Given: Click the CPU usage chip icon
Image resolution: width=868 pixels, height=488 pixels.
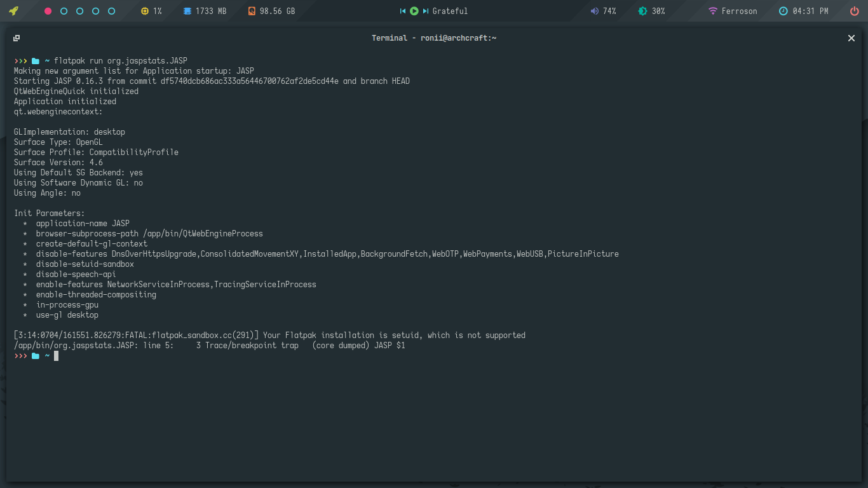Looking at the screenshot, I should point(146,10).
